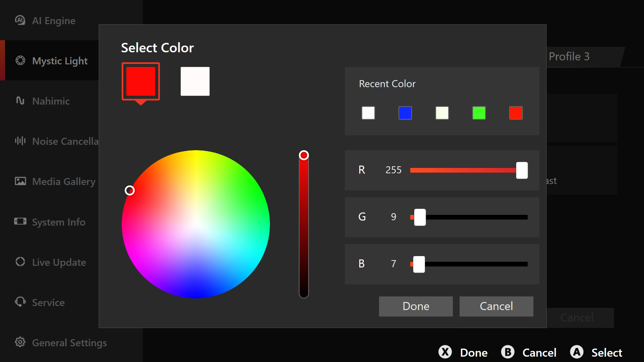Click Cancel in the Select Color dialog
The height and width of the screenshot is (362, 644).
click(x=496, y=306)
